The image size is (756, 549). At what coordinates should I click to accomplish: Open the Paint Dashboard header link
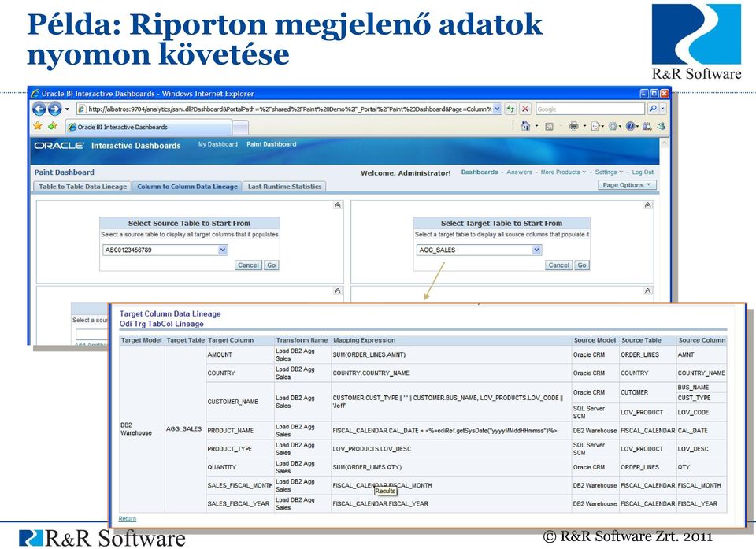coord(272,144)
